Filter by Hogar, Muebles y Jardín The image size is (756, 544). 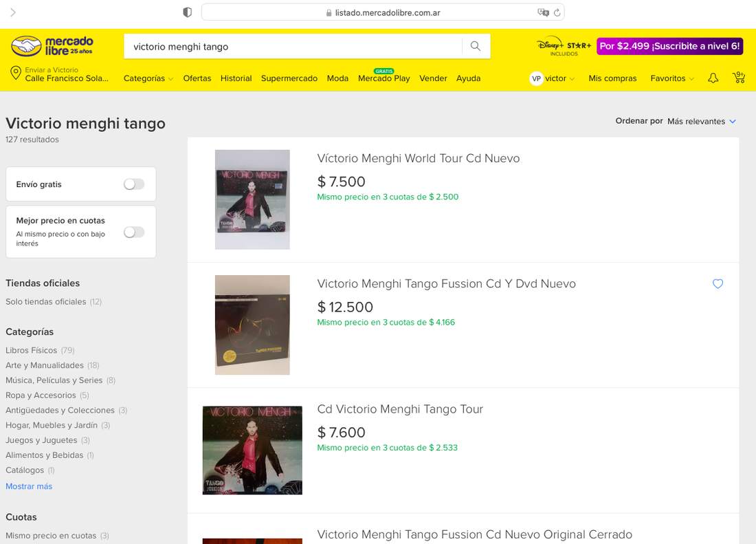pyautogui.click(x=58, y=425)
